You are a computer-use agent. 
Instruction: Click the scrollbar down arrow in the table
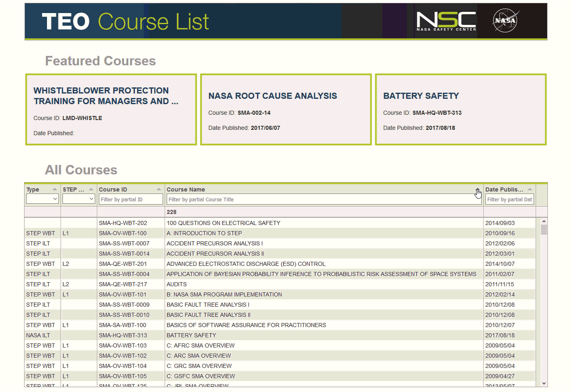pos(544,383)
